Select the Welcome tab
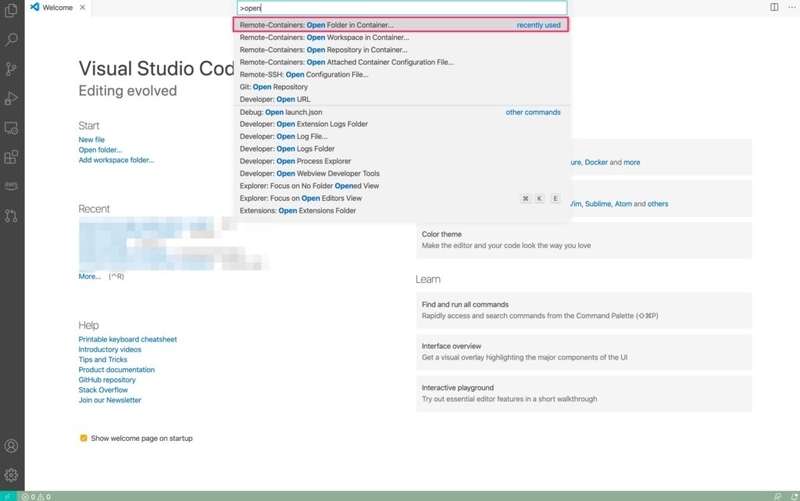The width and height of the screenshot is (800, 501). [x=58, y=7]
